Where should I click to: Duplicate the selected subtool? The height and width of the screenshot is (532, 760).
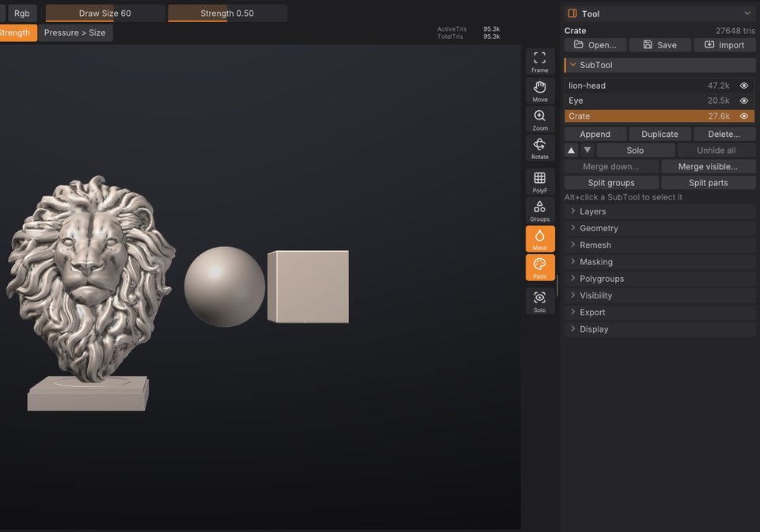(x=659, y=135)
